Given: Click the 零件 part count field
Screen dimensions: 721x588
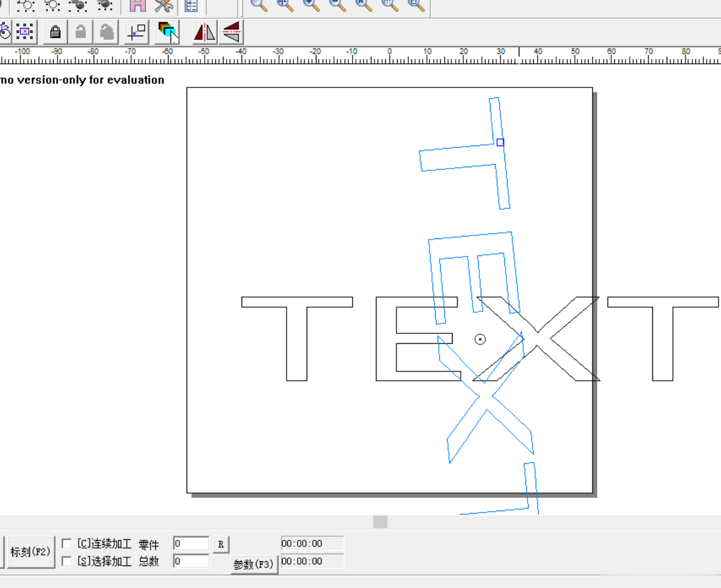Looking at the screenshot, I should click(191, 544).
